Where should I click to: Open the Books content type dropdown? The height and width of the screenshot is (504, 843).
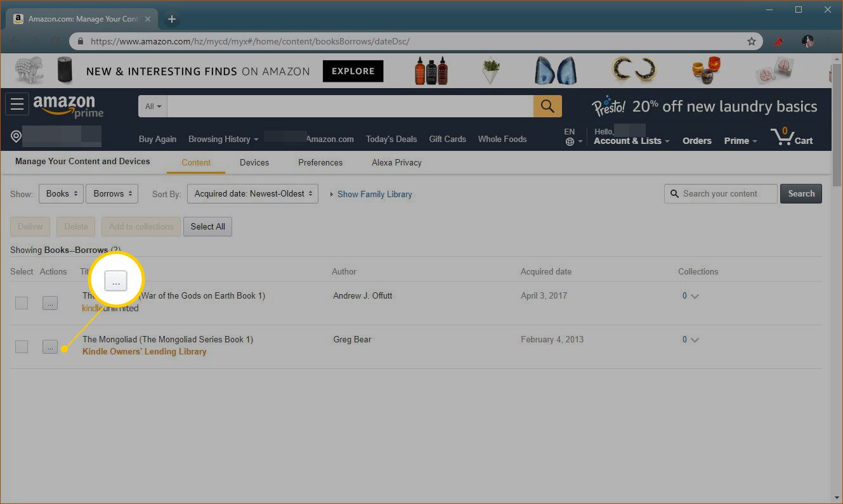61,194
